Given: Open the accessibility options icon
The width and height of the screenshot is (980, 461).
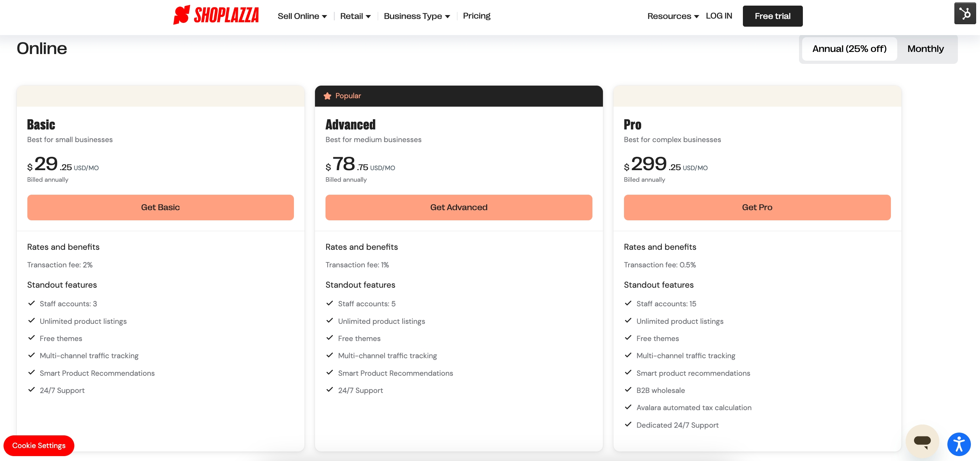Looking at the screenshot, I should tap(958, 444).
